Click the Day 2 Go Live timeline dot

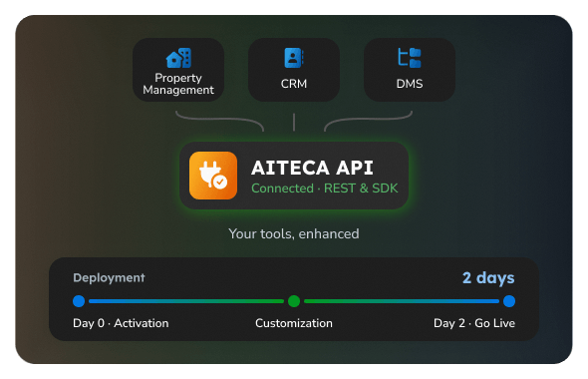(509, 301)
